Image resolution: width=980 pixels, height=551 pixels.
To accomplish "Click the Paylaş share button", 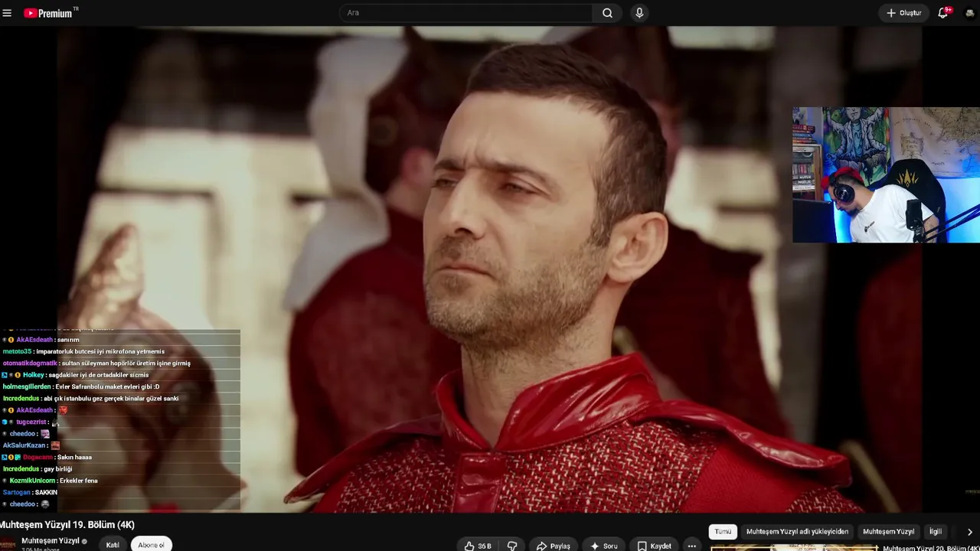I will point(554,546).
